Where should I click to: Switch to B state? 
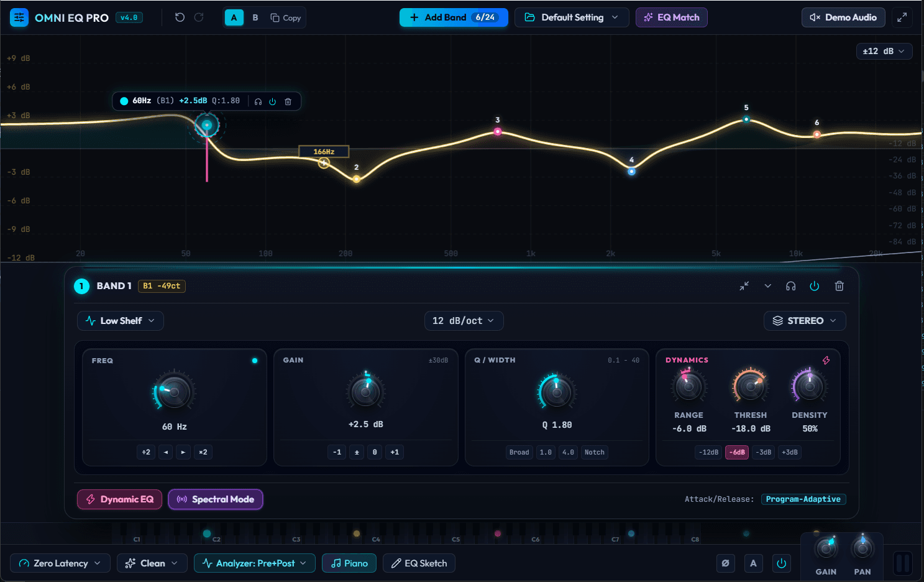pos(255,17)
